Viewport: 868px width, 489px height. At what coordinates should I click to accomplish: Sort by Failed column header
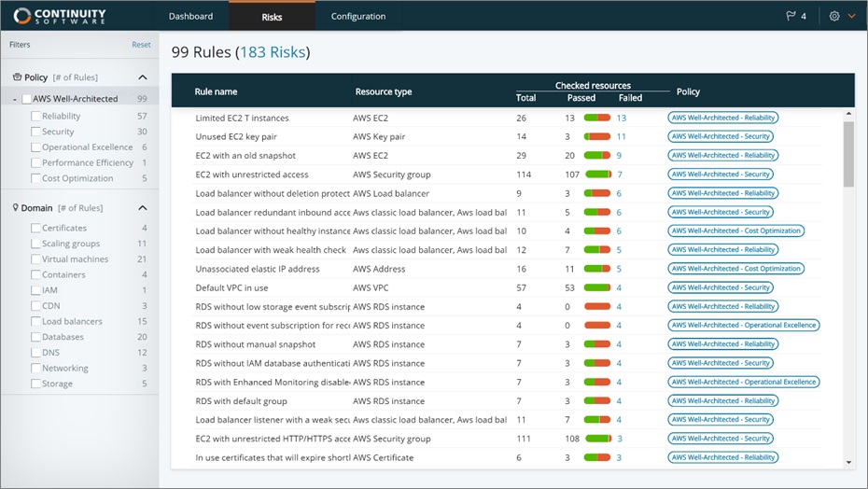click(x=631, y=98)
